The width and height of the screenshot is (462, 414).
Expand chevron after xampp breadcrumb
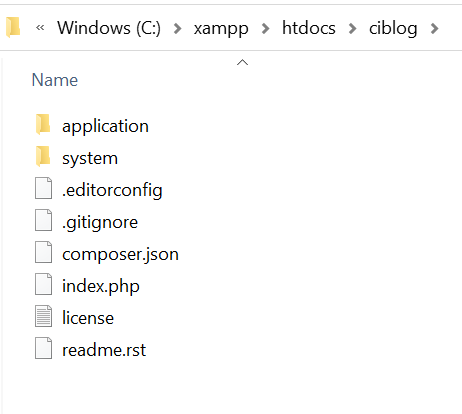point(265,29)
